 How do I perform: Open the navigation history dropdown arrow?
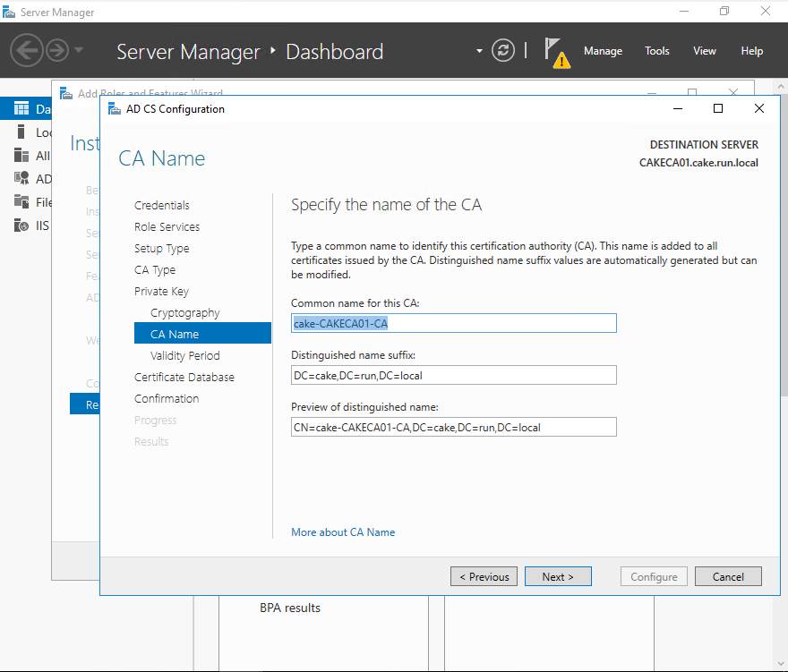79,50
